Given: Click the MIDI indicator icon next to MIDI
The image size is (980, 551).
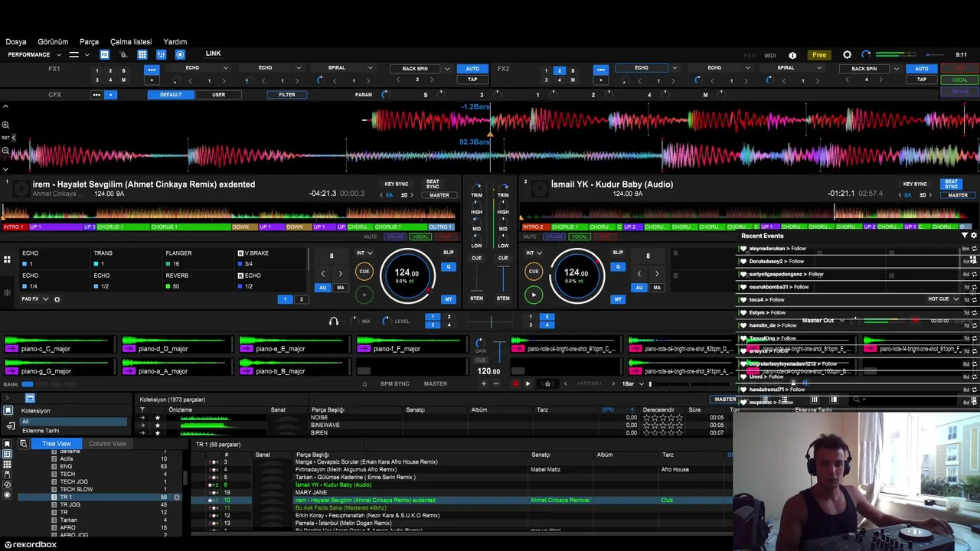Looking at the screenshot, I should (x=792, y=55).
